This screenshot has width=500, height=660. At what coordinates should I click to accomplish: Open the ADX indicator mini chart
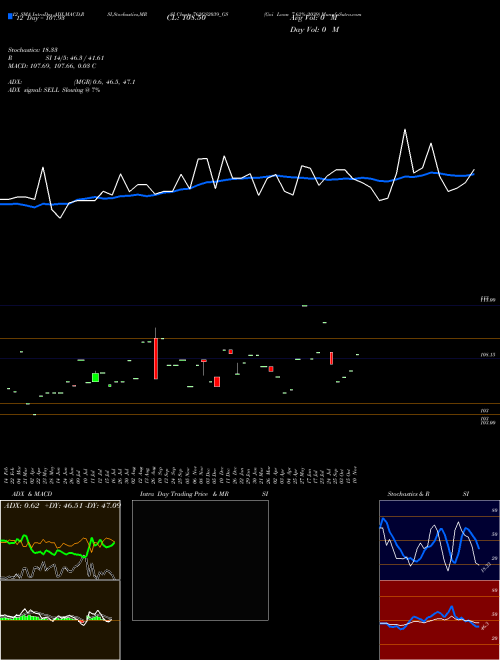[x=60, y=540]
